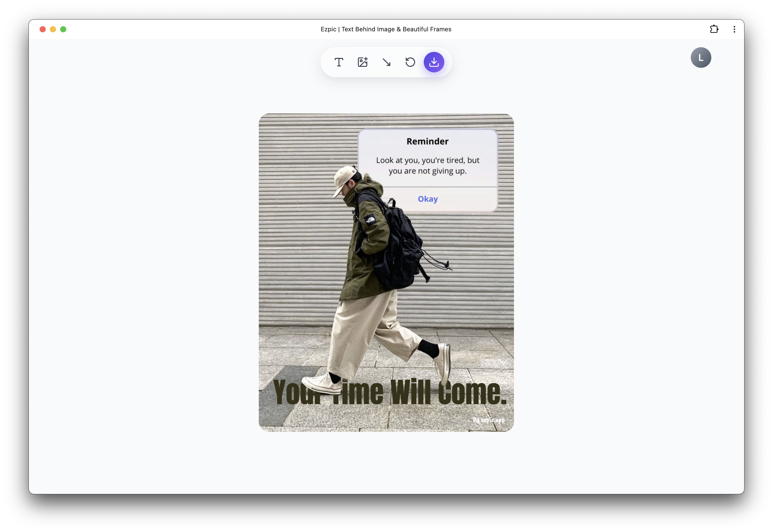Reset the canvas with the reset icon
The image size is (773, 532).
(x=410, y=62)
